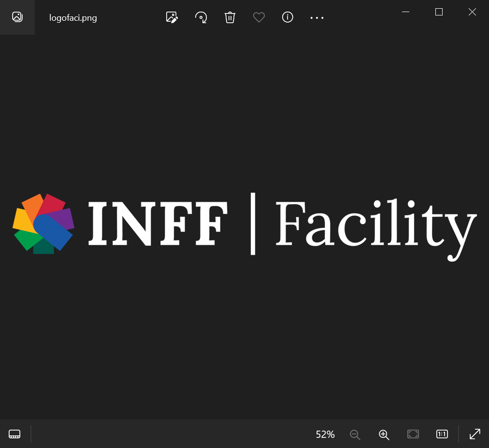Maximize the Photos window

tap(439, 12)
